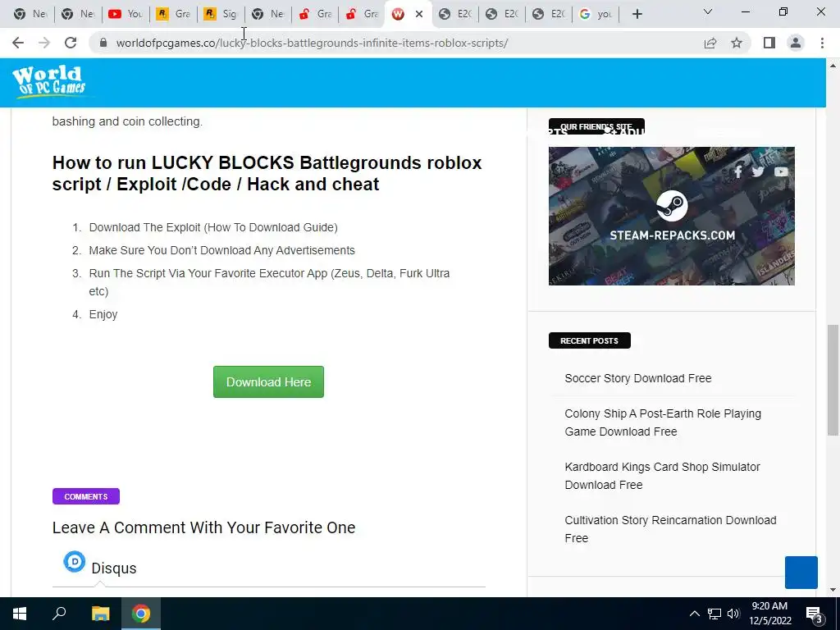Click the blue back-to-top square button
The height and width of the screenshot is (630, 840).
(x=801, y=573)
